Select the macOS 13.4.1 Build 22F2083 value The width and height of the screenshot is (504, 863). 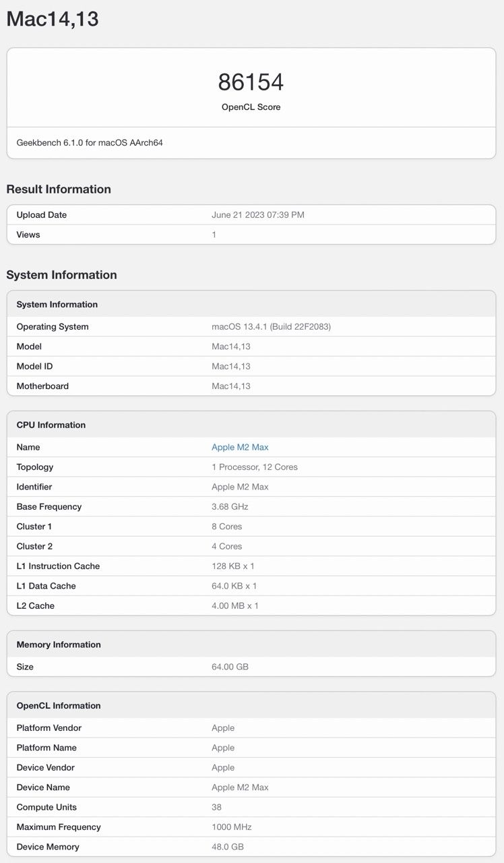coord(271,327)
